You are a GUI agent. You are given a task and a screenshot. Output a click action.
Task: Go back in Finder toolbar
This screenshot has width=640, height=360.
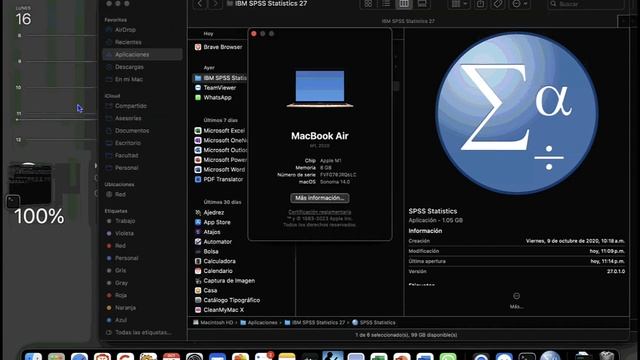coord(200,4)
